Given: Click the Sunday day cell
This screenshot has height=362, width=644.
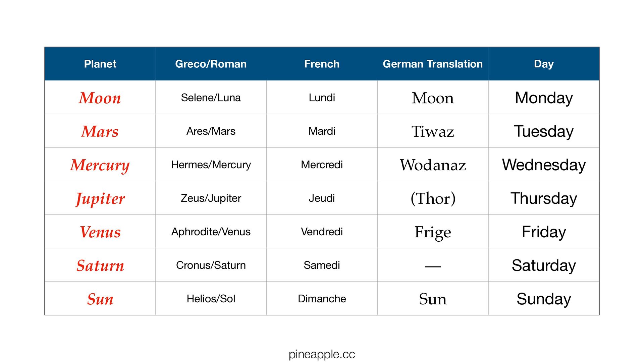Looking at the screenshot, I should pyautogui.click(x=544, y=299).
